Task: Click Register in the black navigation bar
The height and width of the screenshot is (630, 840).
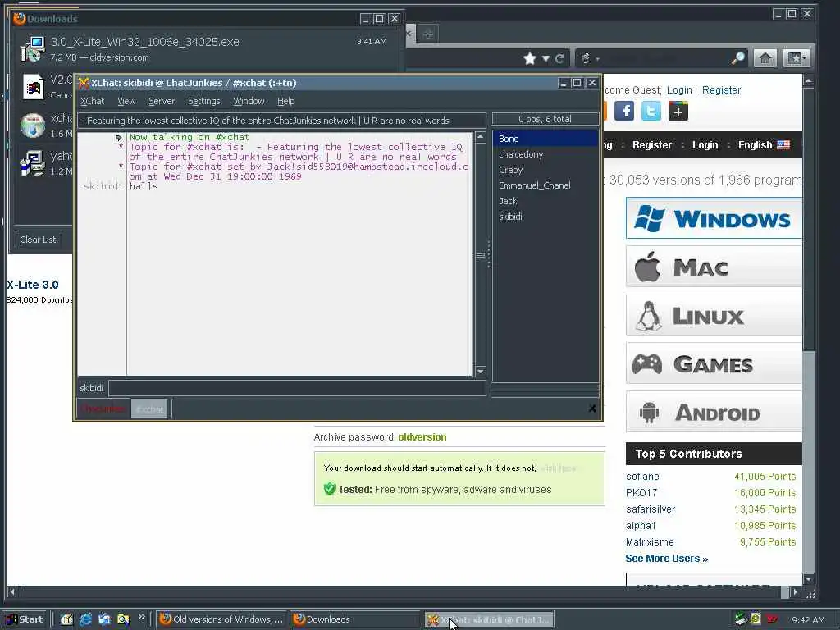Action: [x=652, y=145]
